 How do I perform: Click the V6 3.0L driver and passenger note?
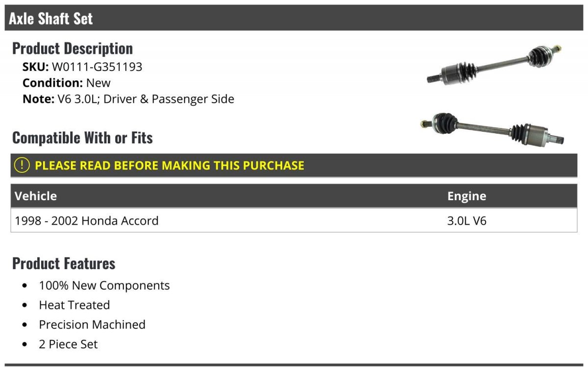coord(128,99)
